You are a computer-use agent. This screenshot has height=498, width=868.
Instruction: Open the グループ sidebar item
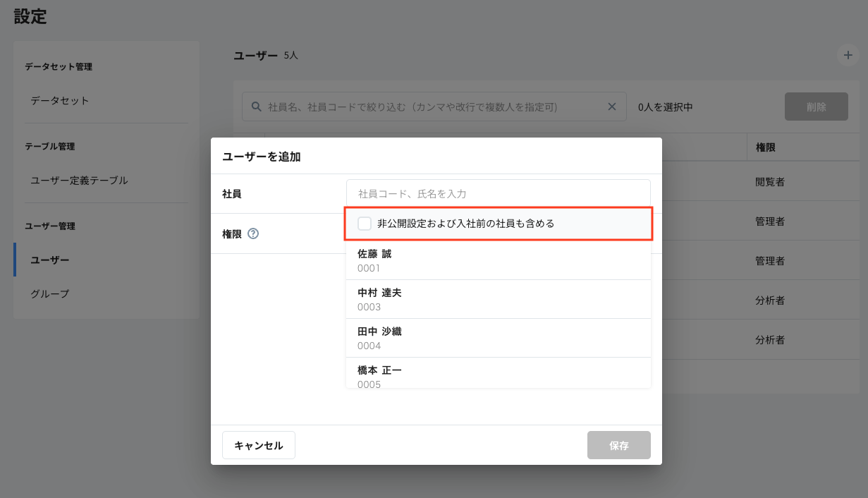pos(49,293)
